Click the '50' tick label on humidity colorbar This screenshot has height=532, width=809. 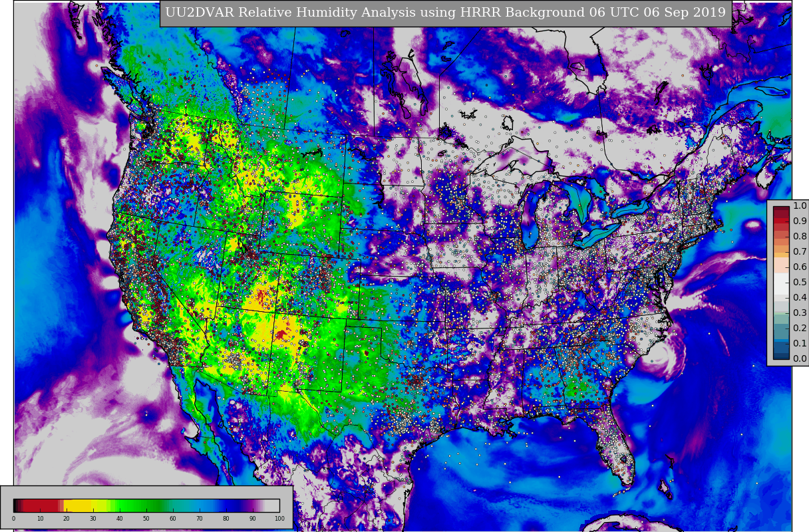point(146,519)
